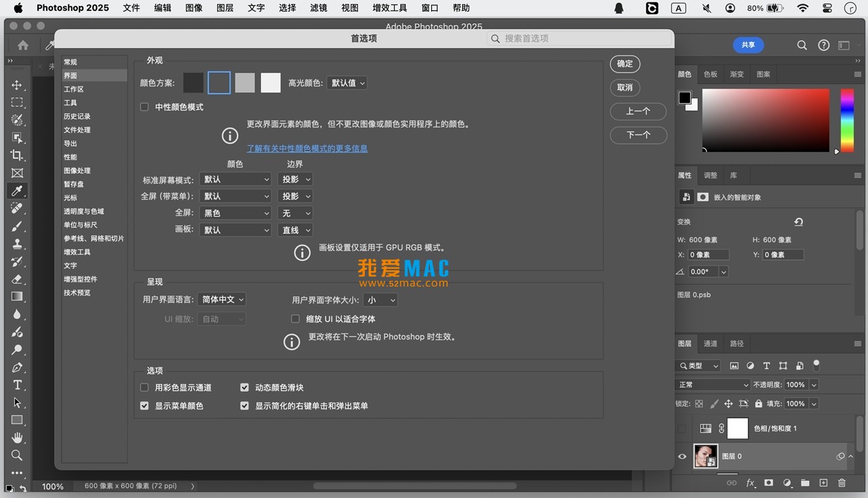Add a layer mask icon
This screenshot has width=868, height=498.
tap(768, 483)
